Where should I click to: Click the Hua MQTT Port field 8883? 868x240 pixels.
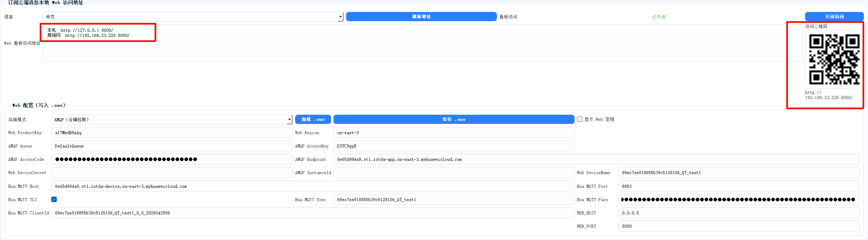point(739,186)
